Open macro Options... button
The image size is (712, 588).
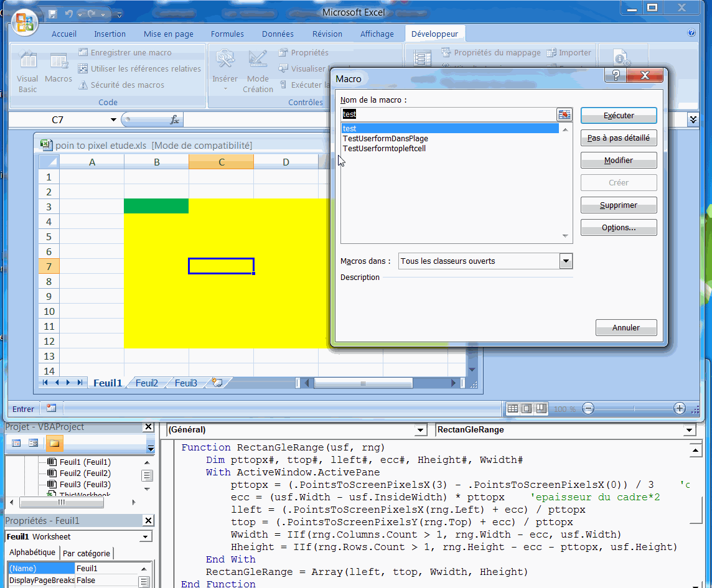point(619,228)
